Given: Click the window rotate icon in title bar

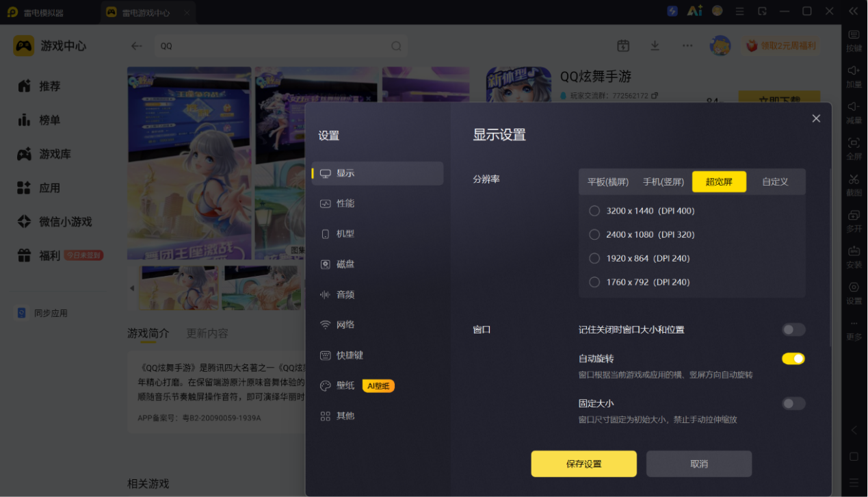Looking at the screenshot, I should [763, 11].
